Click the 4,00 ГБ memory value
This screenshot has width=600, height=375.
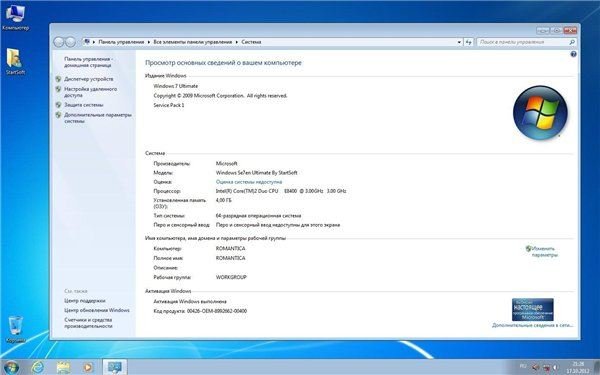tap(223, 200)
